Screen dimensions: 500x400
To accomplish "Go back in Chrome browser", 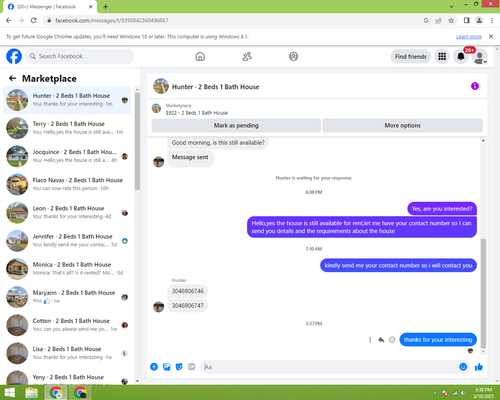I will (x=9, y=20).
